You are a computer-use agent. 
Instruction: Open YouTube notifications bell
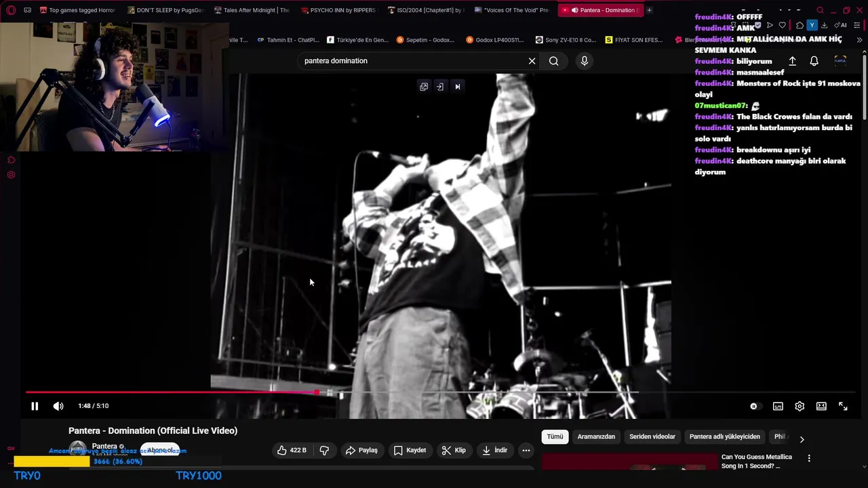814,61
